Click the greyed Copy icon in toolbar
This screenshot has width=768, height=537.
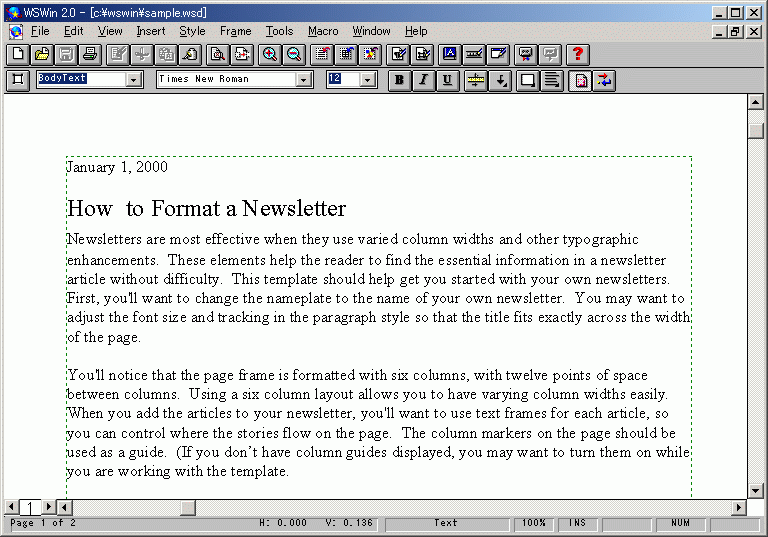click(166, 54)
